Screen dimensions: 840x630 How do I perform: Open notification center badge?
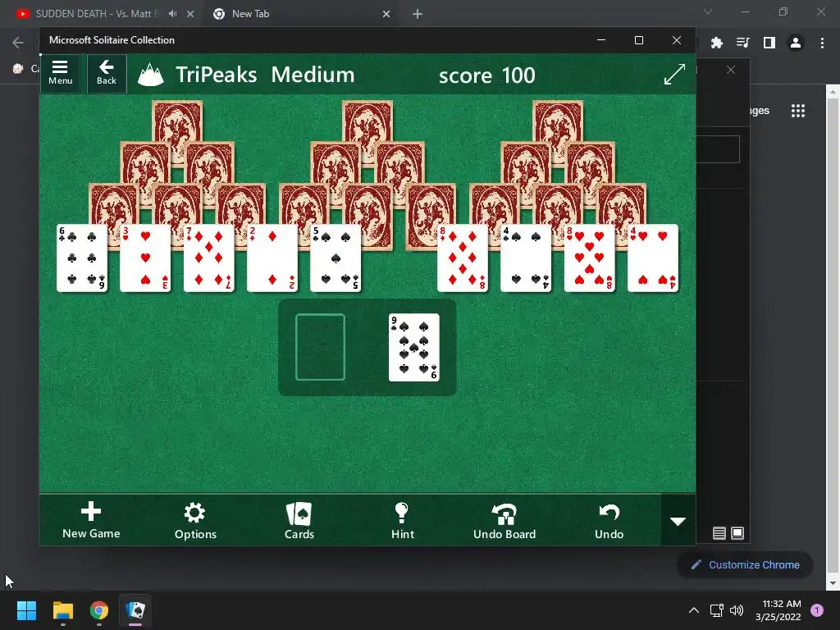coord(817,610)
